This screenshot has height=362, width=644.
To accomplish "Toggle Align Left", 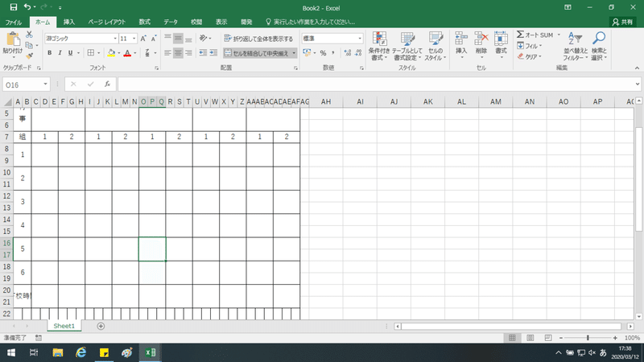I will coord(167,52).
